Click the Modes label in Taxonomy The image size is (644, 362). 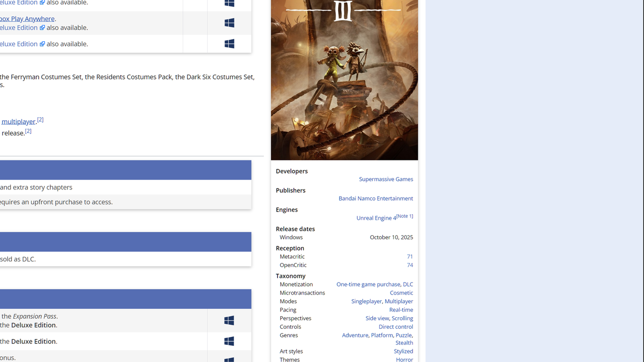click(x=288, y=302)
